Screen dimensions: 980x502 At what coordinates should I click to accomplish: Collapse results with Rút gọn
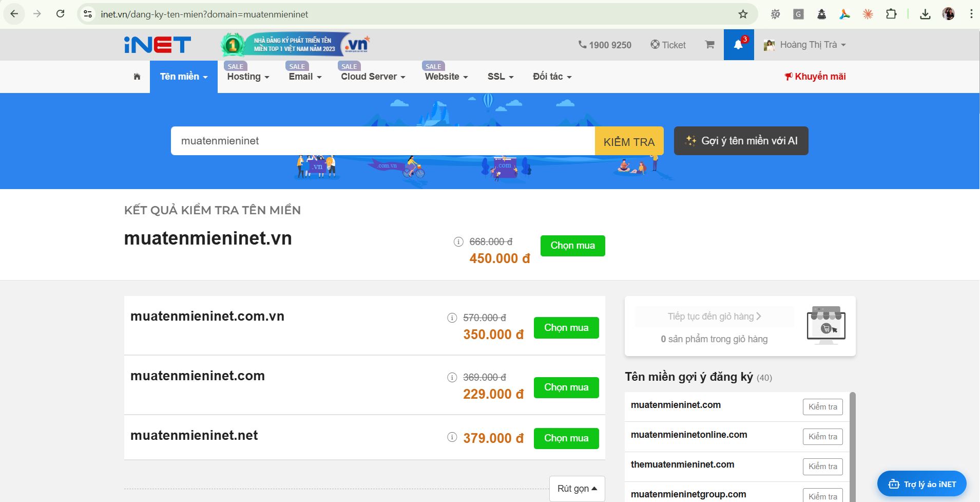click(577, 489)
